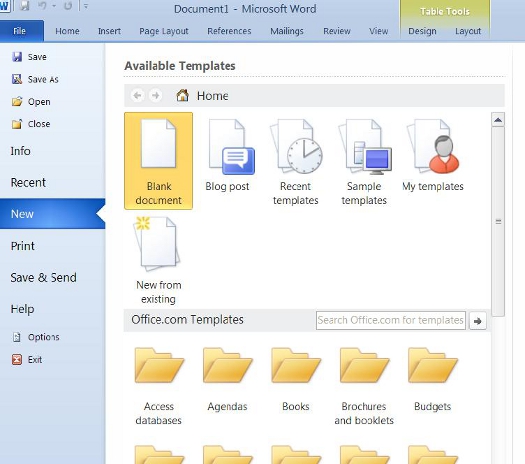Open a file via the Open icon

pos(17,101)
